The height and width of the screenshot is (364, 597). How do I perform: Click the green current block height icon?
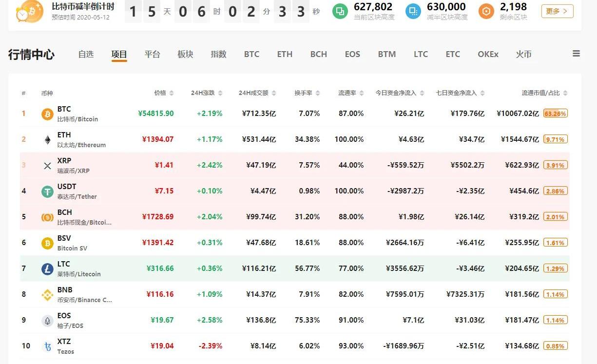click(x=340, y=11)
